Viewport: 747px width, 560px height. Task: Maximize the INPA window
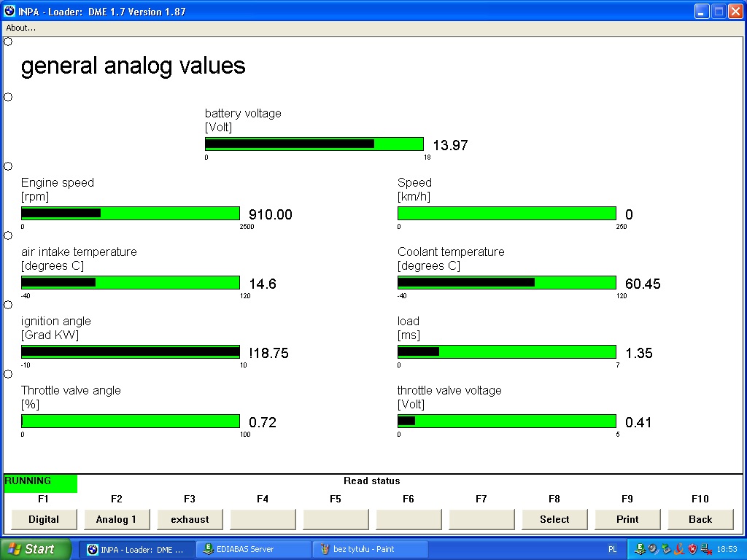[719, 12]
